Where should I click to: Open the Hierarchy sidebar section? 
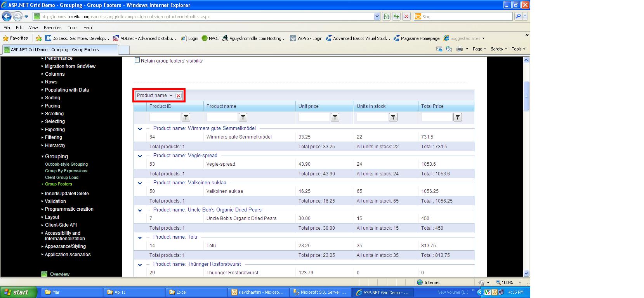click(55, 146)
